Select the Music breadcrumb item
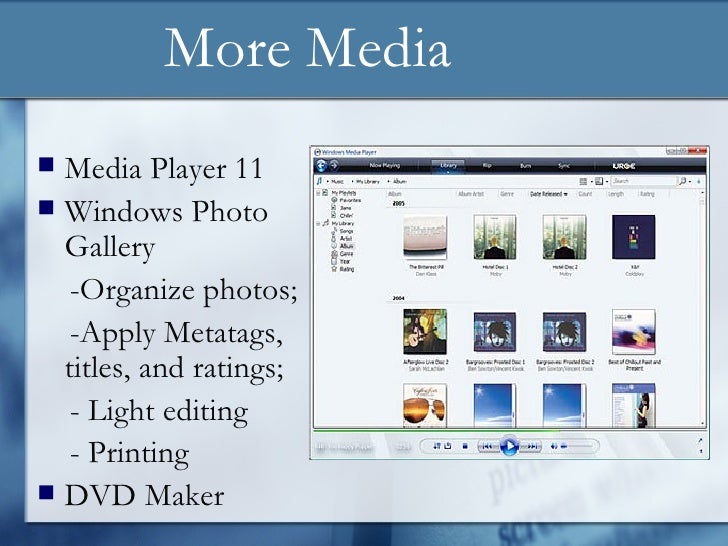This screenshot has width=728, height=546. coord(338,182)
